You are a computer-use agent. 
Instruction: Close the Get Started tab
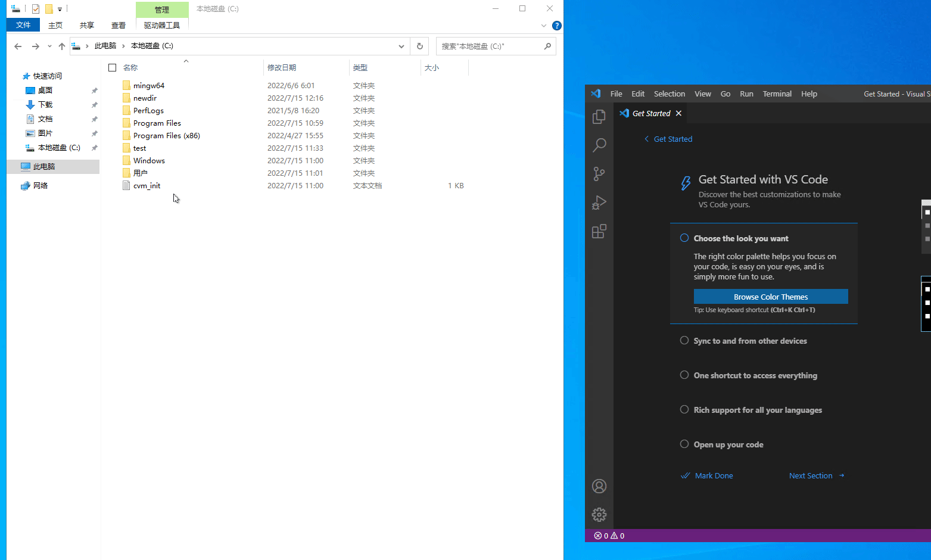tap(678, 113)
